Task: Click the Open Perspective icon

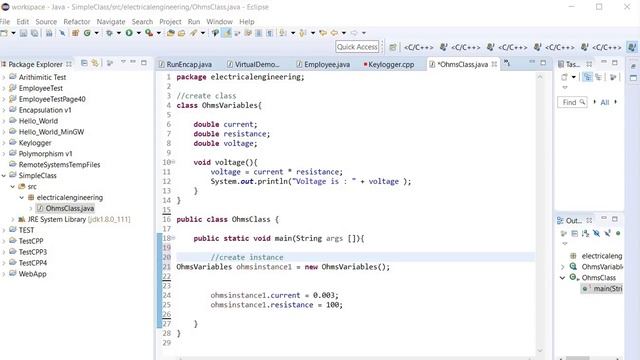Action: (x=393, y=47)
